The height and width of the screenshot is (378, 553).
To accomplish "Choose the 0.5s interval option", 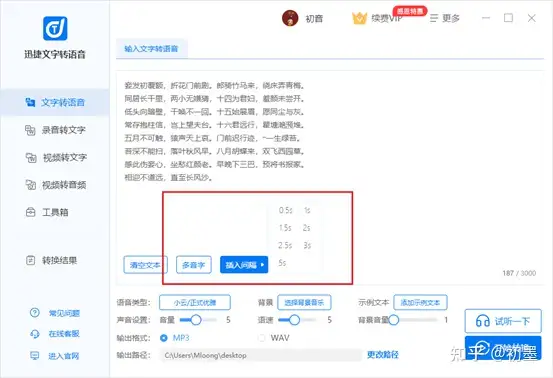I will (285, 210).
